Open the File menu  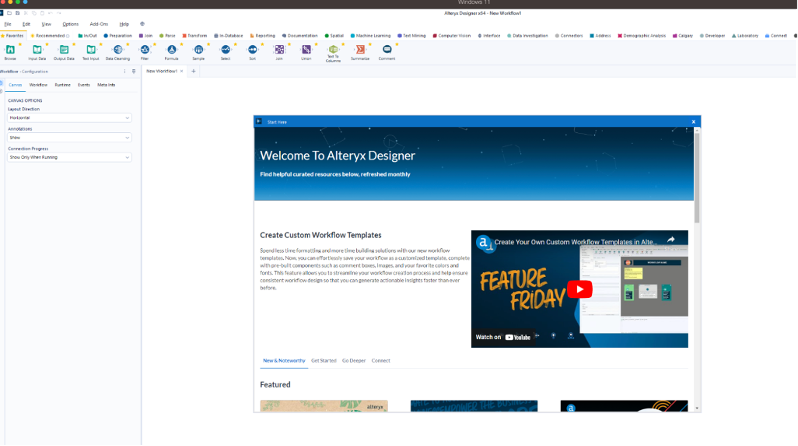tap(8, 24)
